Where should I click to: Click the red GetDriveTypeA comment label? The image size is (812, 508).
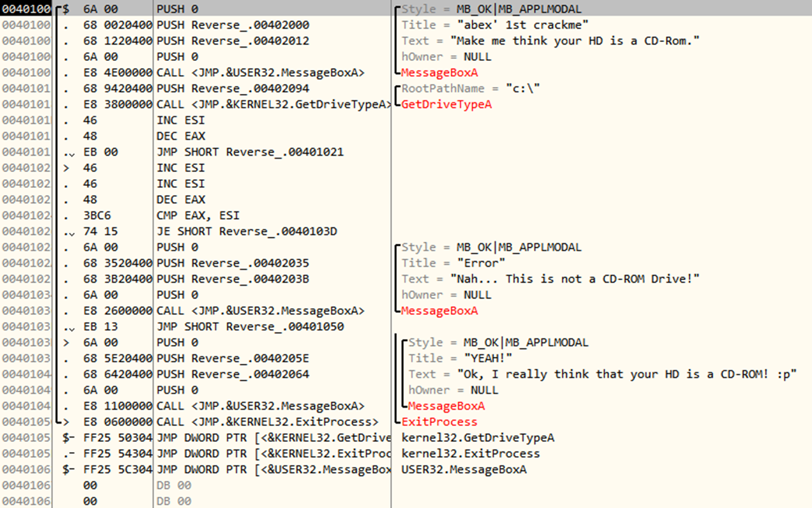point(447,104)
